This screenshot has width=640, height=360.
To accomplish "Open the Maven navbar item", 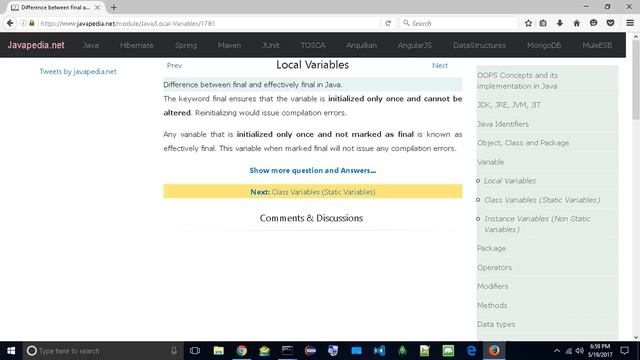I will (229, 45).
